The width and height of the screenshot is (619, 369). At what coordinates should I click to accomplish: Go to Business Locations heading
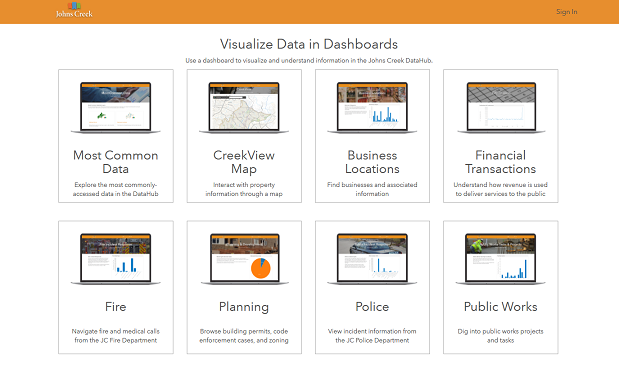[372, 162]
